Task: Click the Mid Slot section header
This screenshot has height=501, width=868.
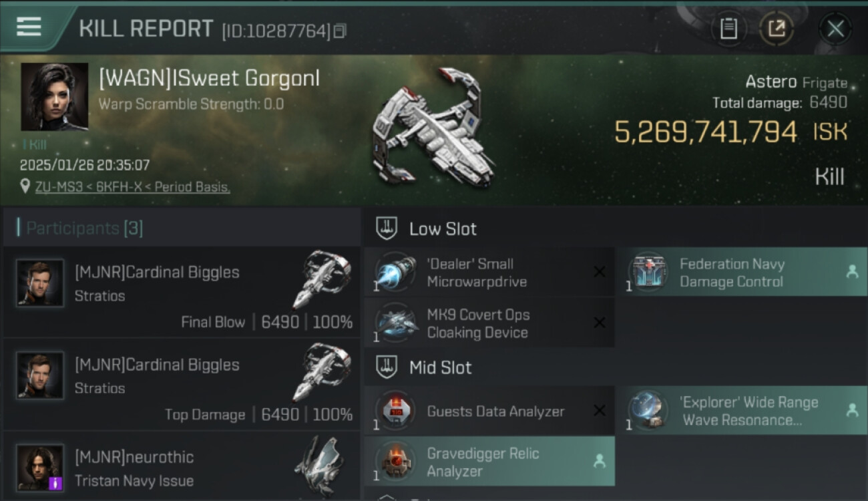Action: [x=440, y=367]
